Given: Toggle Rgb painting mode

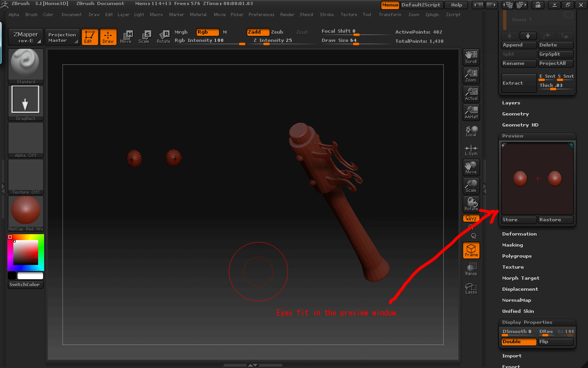Looking at the screenshot, I should pyautogui.click(x=208, y=32).
